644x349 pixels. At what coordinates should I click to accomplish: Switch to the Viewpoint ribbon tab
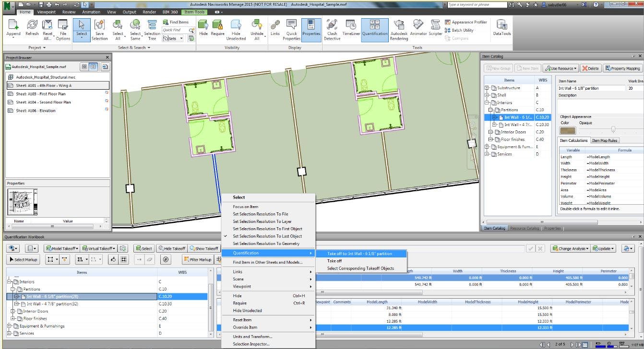pyautogui.click(x=46, y=12)
